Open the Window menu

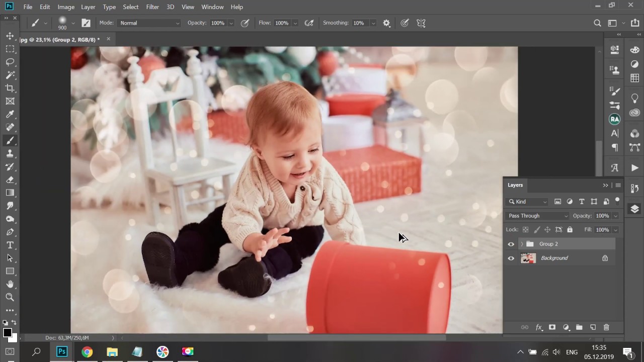click(x=212, y=7)
